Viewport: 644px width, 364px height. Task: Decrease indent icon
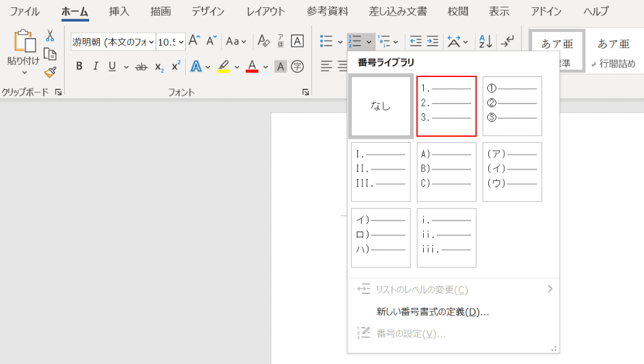tap(416, 41)
